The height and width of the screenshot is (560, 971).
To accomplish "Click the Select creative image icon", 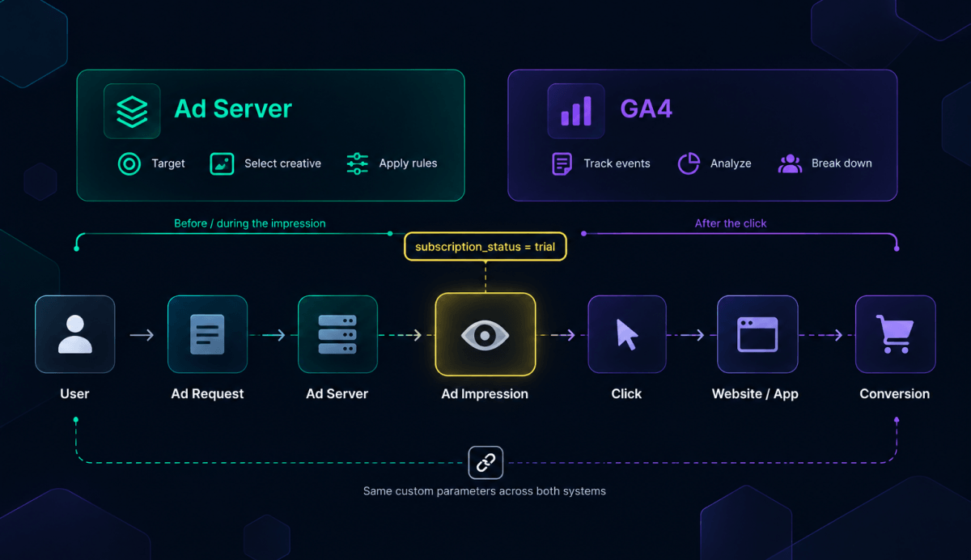I will click(x=222, y=163).
